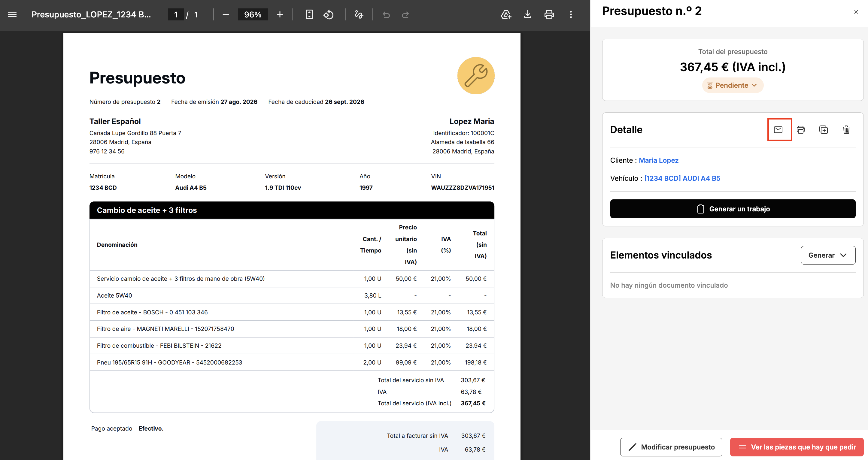This screenshot has height=460, width=868.
Task: Rotate the document counterclockwise
Action: pyautogui.click(x=328, y=14)
